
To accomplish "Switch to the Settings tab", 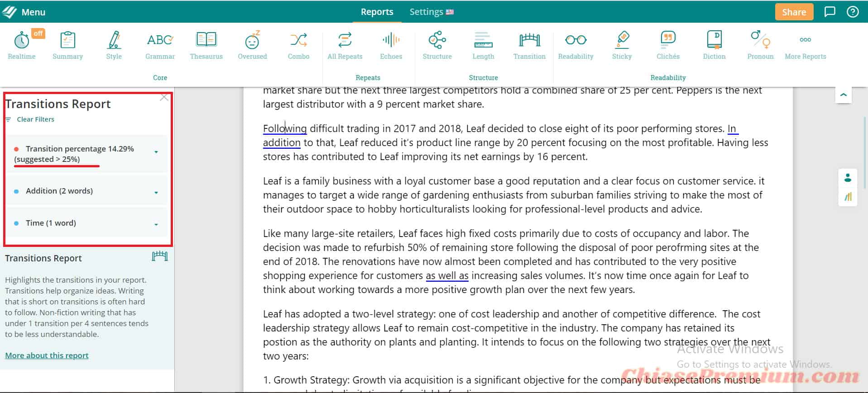I will 431,12.
